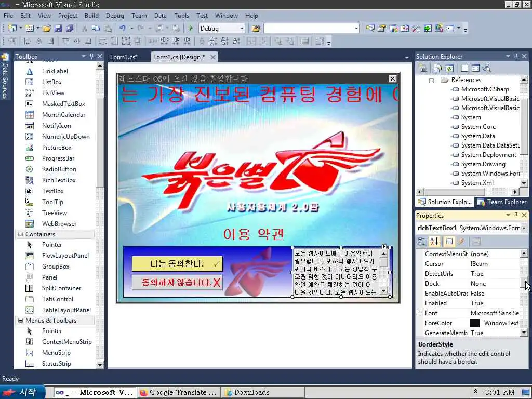Screen dimensions: 532x399
Task: Collapse the Menus & Toolbars group
Action: click(20, 320)
